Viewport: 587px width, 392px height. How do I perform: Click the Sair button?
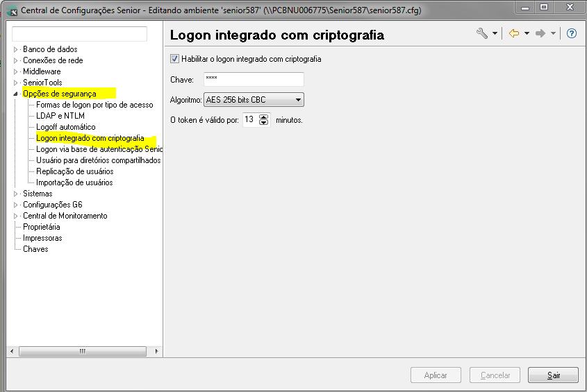(553, 375)
